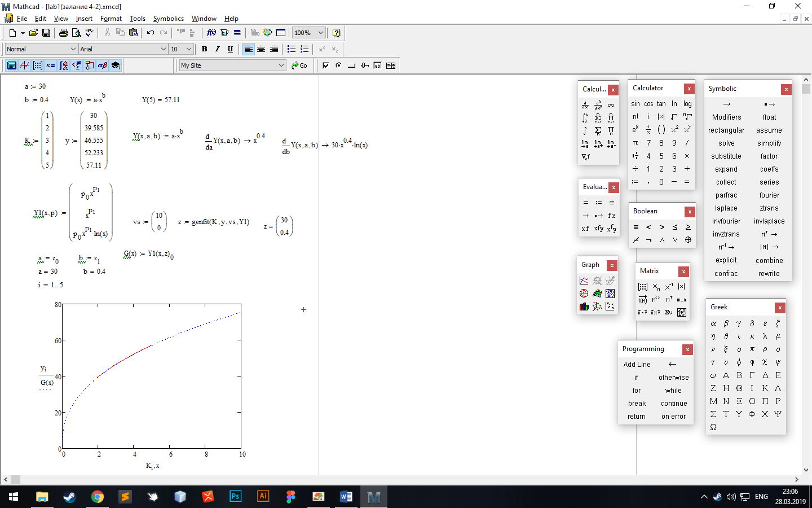Open the Normal style dropdown
Viewport: 812px width, 508px height.
click(x=73, y=49)
